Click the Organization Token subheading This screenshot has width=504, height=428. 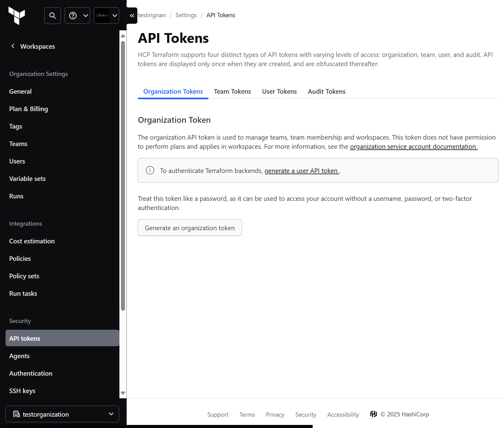click(174, 120)
